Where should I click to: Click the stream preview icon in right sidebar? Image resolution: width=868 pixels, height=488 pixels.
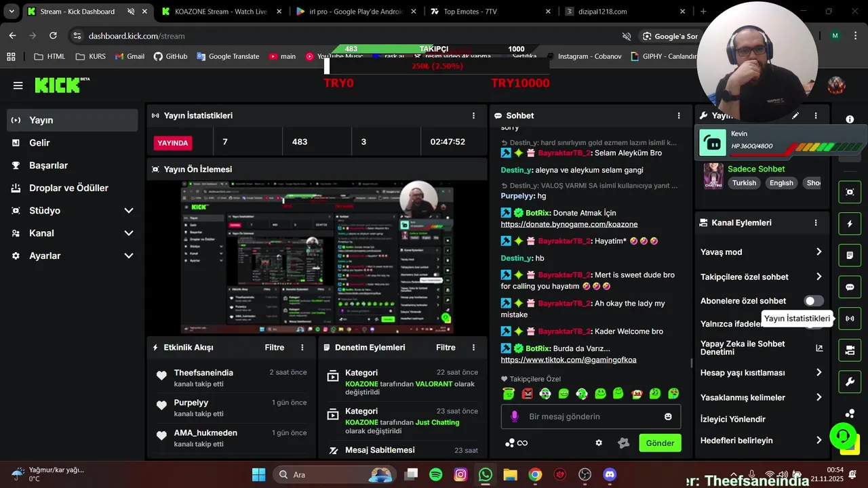pyautogui.click(x=850, y=192)
